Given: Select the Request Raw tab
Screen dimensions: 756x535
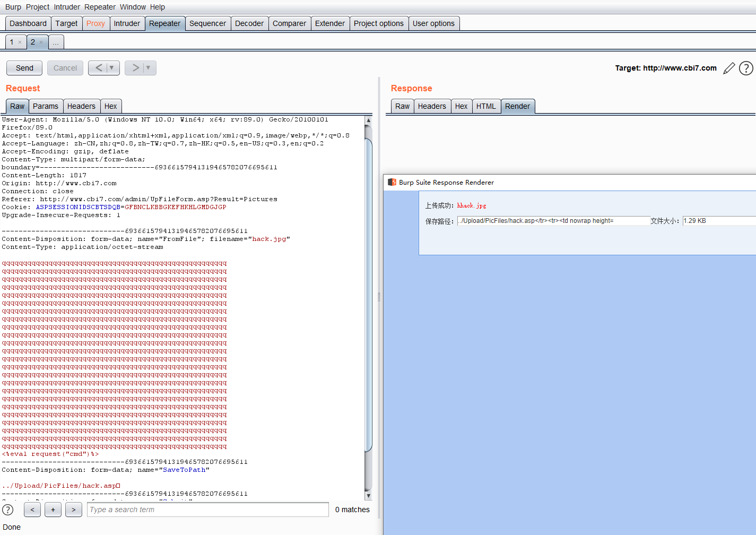Looking at the screenshot, I should pyautogui.click(x=18, y=106).
